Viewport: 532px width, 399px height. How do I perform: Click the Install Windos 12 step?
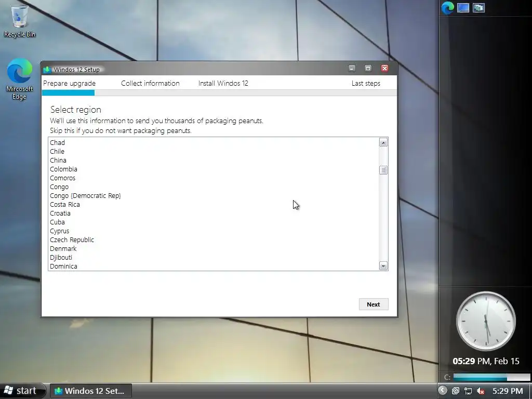tap(223, 84)
